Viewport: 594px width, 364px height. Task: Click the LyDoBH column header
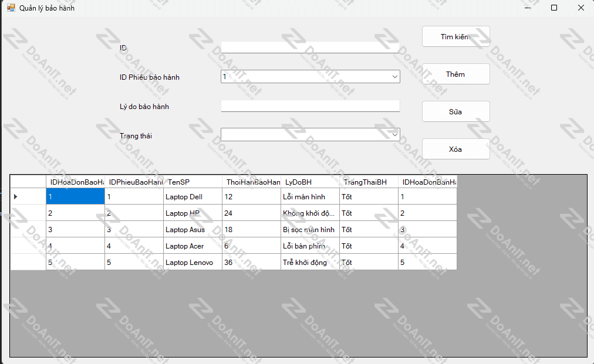tap(310, 182)
